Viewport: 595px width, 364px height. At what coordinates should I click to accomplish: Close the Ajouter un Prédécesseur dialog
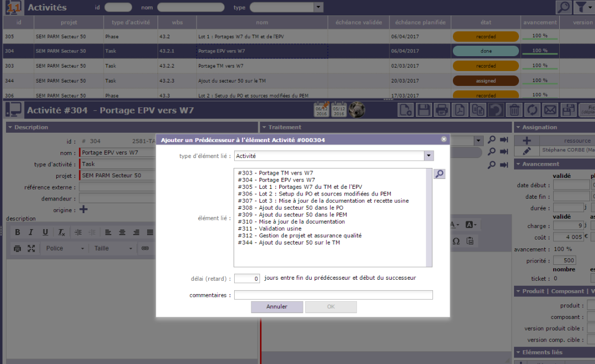(x=444, y=139)
